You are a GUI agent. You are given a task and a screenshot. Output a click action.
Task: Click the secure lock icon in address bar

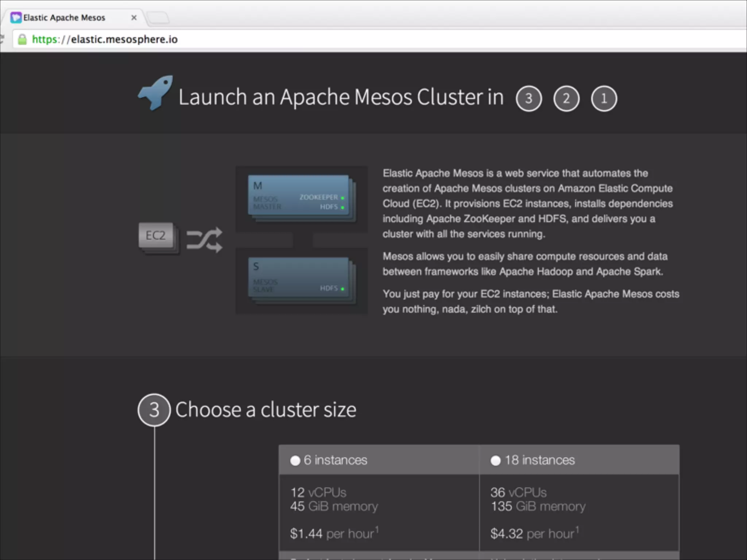click(x=22, y=39)
